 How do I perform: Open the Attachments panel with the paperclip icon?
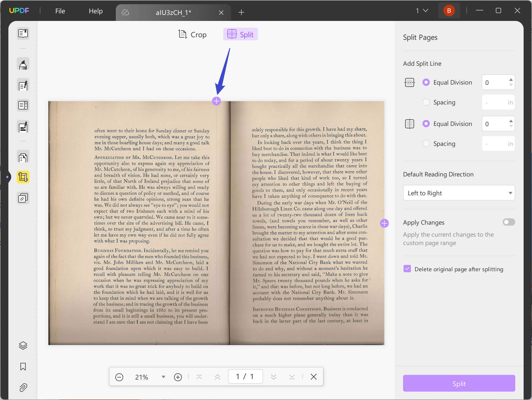point(23,388)
